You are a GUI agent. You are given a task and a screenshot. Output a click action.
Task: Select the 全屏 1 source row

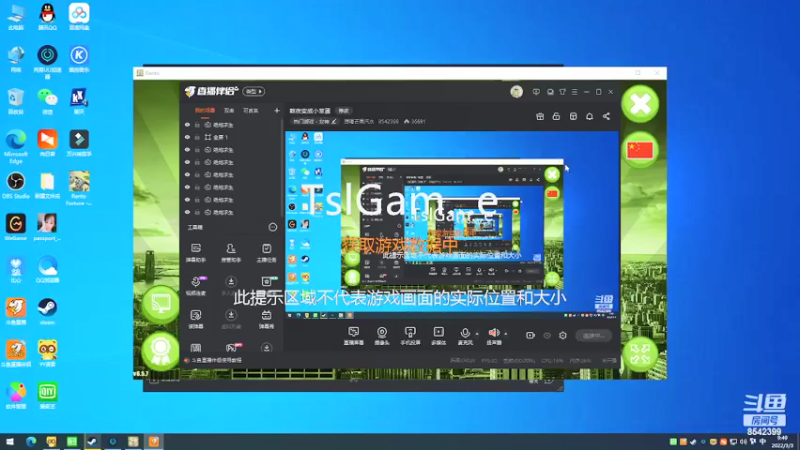(x=231, y=137)
